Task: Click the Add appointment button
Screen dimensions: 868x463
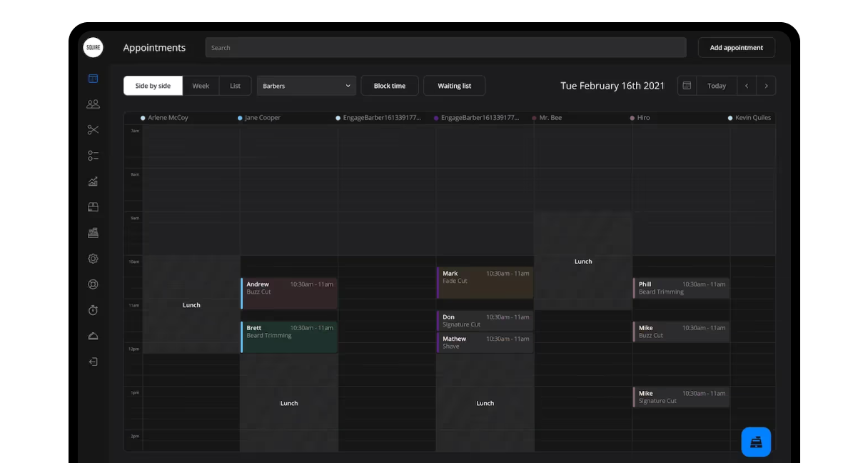Action: pos(737,48)
